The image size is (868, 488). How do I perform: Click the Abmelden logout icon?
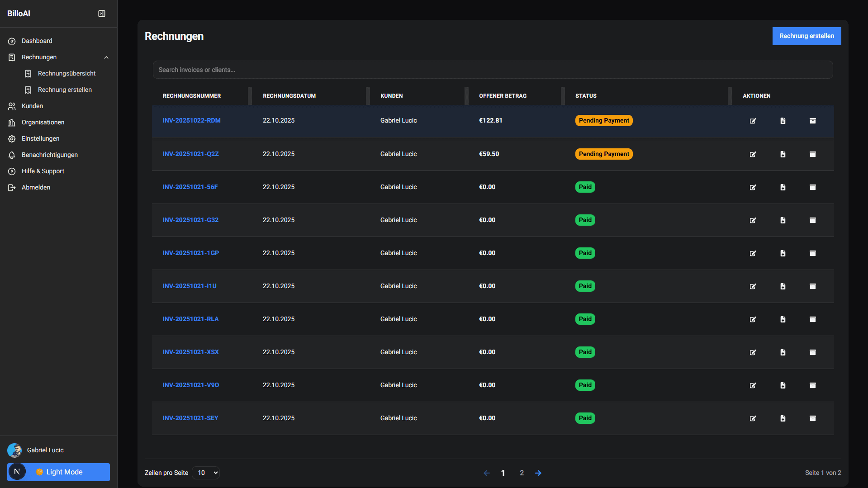tap(11, 187)
